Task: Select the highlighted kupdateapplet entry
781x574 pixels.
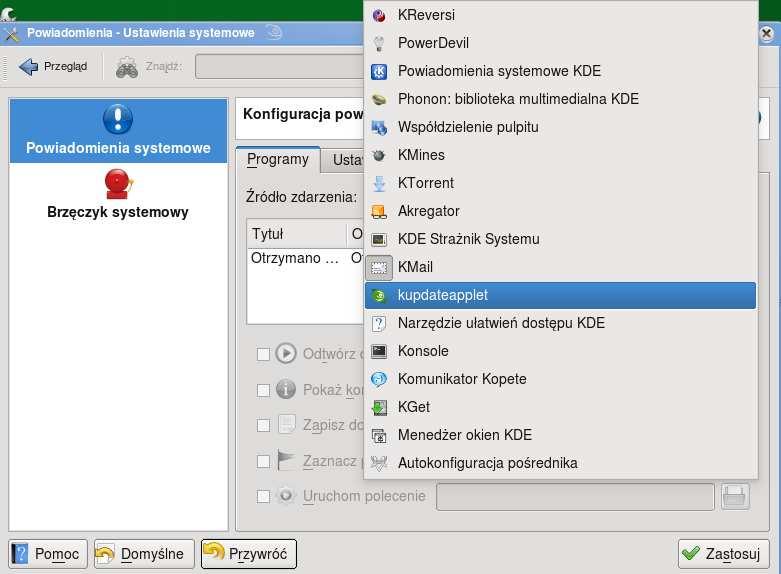Action: pos(560,295)
